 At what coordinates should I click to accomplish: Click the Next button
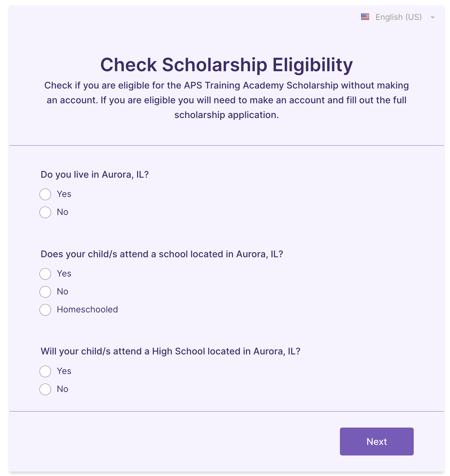click(376, 441)
